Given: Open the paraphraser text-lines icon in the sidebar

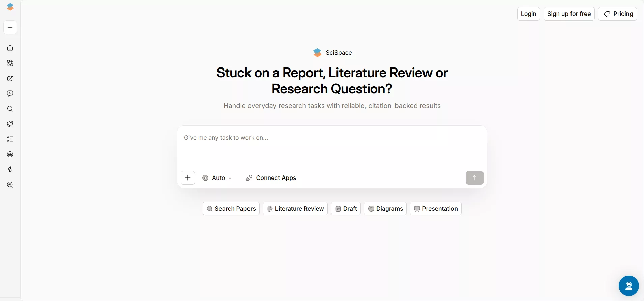Looking at the screenshot, I should tap(10, 139).
